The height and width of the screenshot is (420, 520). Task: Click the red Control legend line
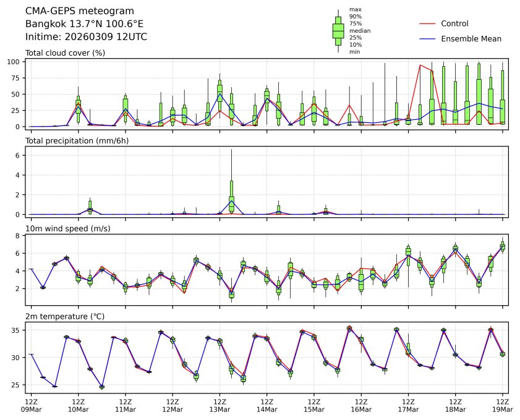coord(428,23)
